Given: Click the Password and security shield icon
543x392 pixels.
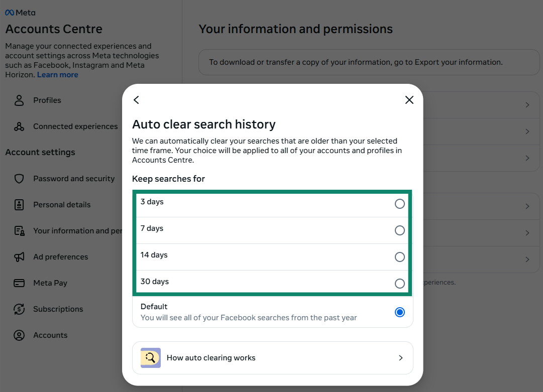Looking at the screenshot, I should click(19, 178).
